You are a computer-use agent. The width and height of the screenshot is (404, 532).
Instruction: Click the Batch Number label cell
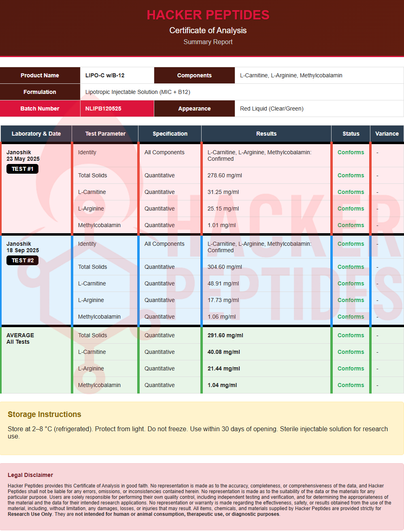40,109
